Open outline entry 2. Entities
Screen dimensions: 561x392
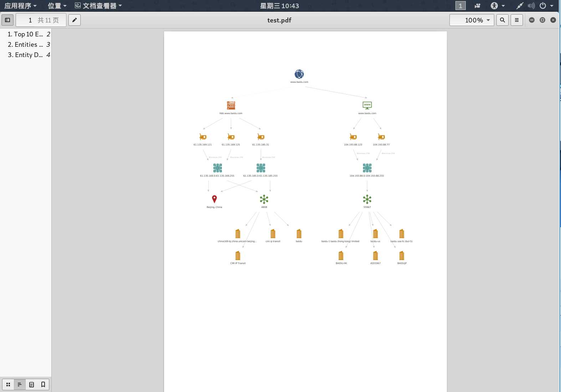click(29, 45)
